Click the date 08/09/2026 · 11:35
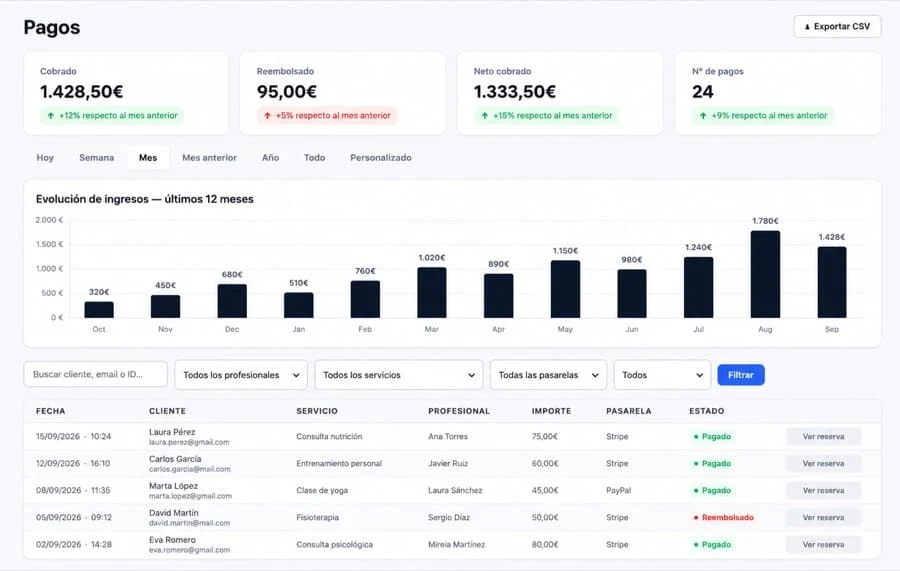Screen dimensions: 900x571 coord(73,491)
